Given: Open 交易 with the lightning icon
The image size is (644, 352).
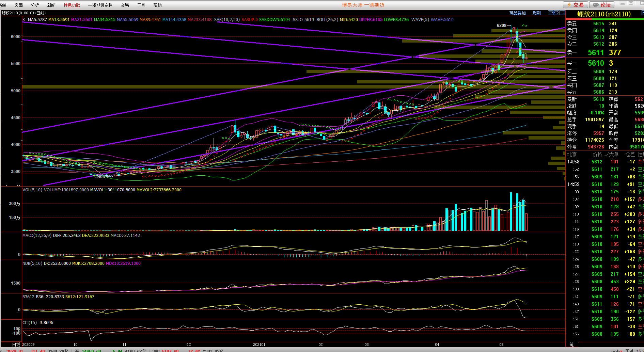Looking at the screenshot, I should pos(575,5).
